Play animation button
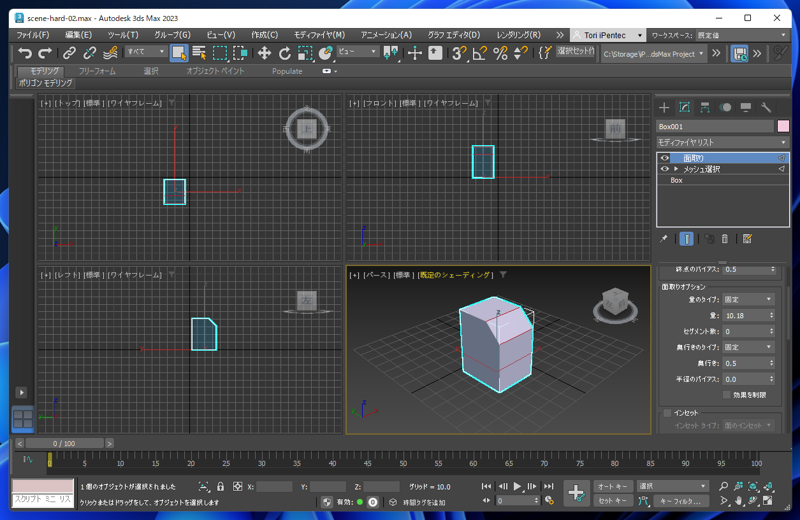This screenshot has width=800, height=520. [517, 486]
